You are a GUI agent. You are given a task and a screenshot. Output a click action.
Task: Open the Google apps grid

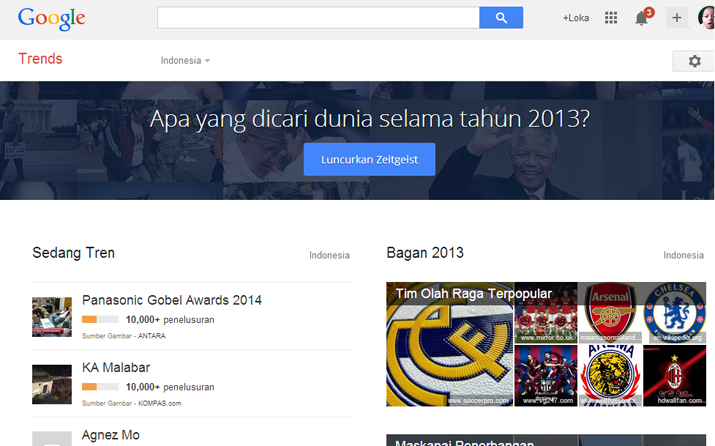[x=611, y=18]
